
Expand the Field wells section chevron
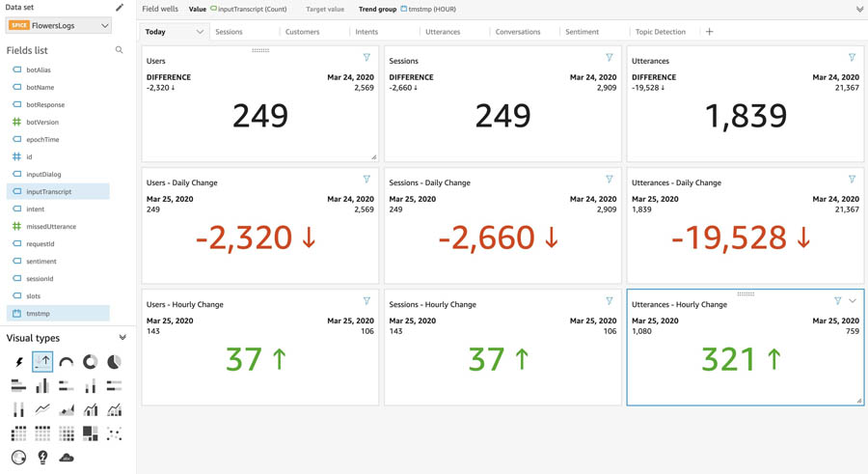coord(859,9)
